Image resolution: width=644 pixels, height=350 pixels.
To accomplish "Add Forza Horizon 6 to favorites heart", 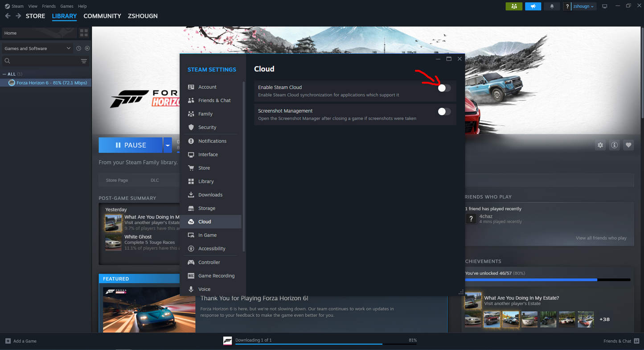I will coord(628,145).
